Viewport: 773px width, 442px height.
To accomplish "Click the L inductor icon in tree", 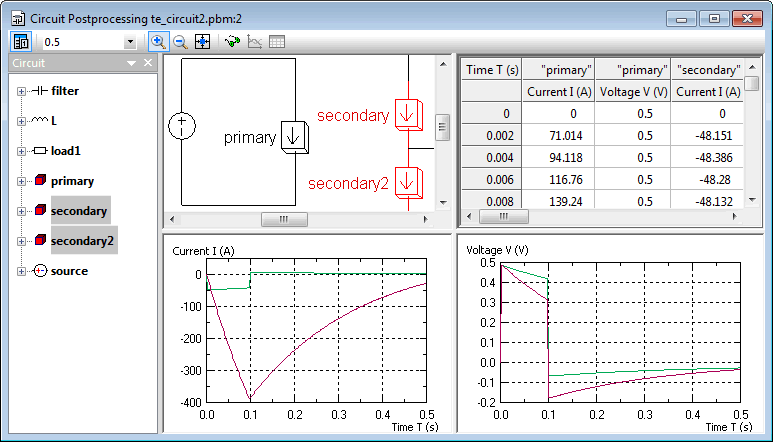I will tap(40, 121).
